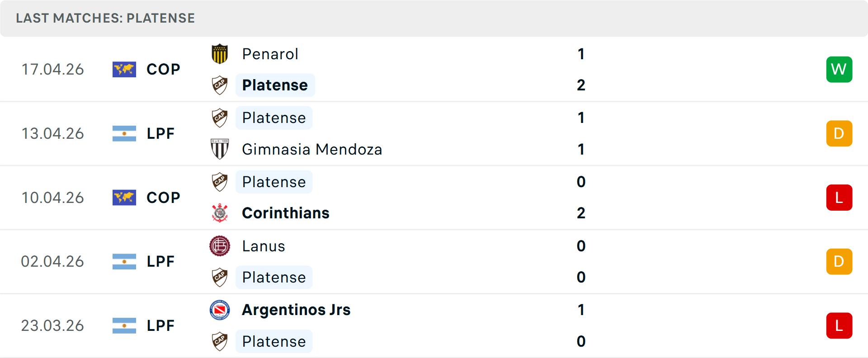Click the Gimnasia Mendoza club crest
Viewport: 868px width, 358px height.
(x=220, y=149)
